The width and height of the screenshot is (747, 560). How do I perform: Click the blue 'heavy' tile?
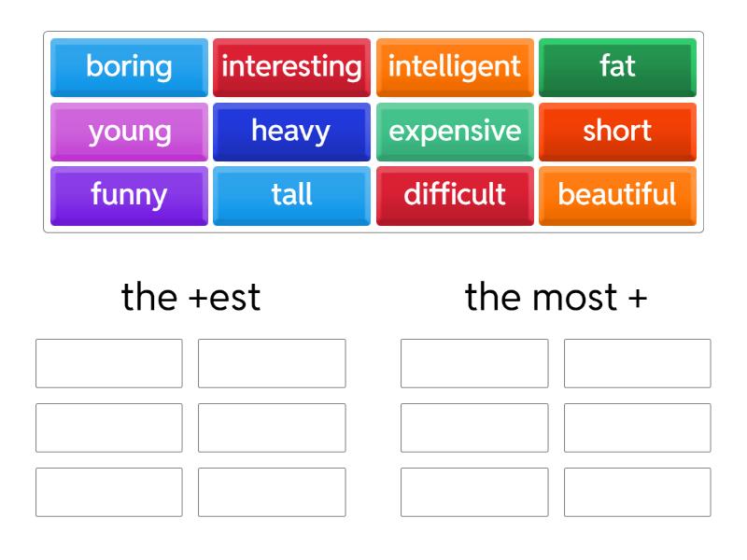(291, 132)
